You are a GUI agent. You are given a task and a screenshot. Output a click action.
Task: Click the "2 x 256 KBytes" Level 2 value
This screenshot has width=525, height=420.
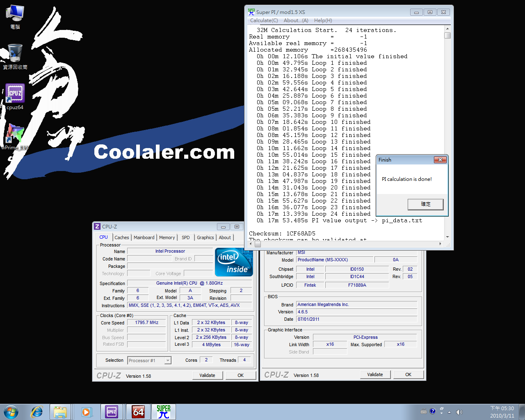click(211, 337)
